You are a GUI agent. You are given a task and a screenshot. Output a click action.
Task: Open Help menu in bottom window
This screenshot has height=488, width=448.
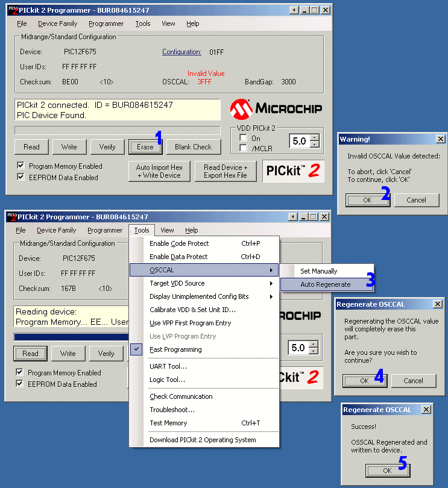pos(192,230)
